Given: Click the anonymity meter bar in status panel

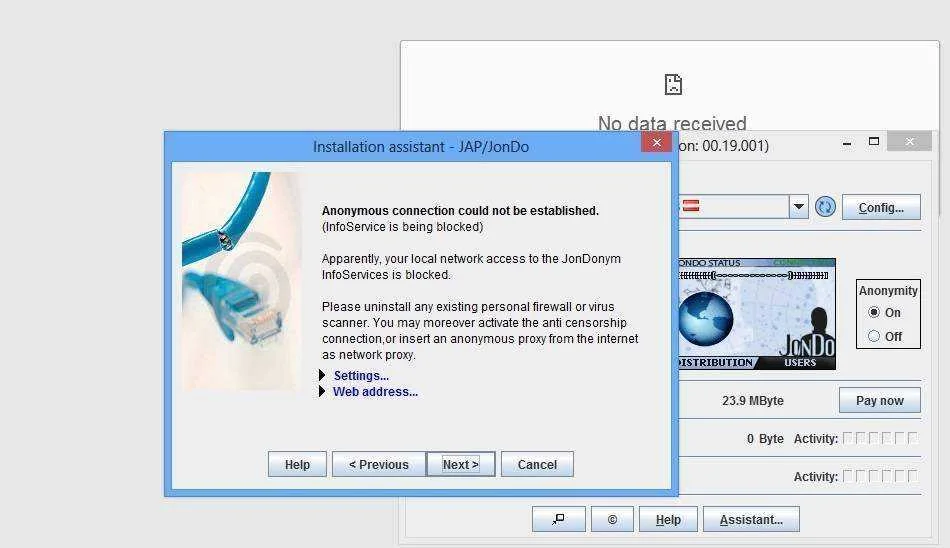Looking at the screenshot, I should [754, 275].
